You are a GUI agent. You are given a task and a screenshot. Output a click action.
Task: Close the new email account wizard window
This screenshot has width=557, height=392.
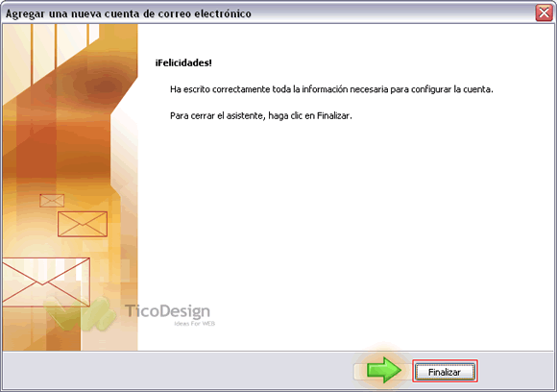click(x=544, y=13)
